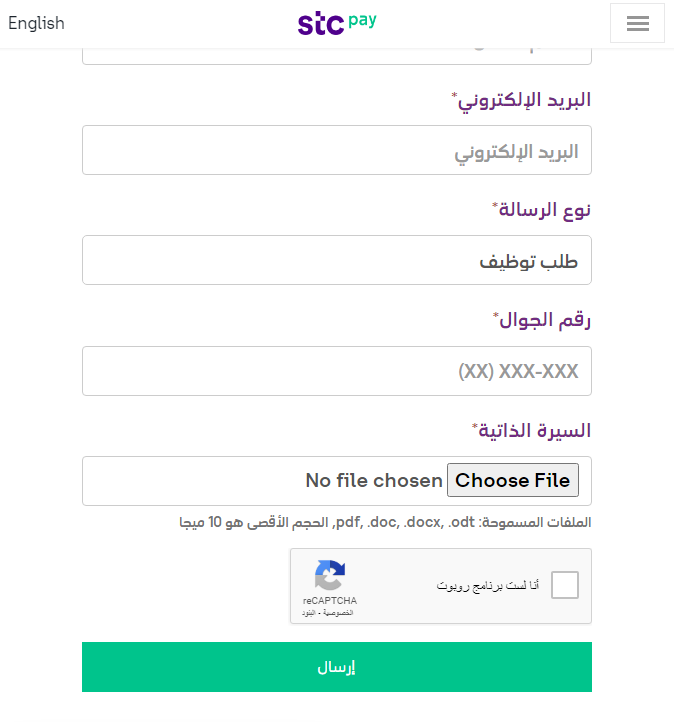Click the أنا لست برنامج روبوت label

click(x=488, y=585)
